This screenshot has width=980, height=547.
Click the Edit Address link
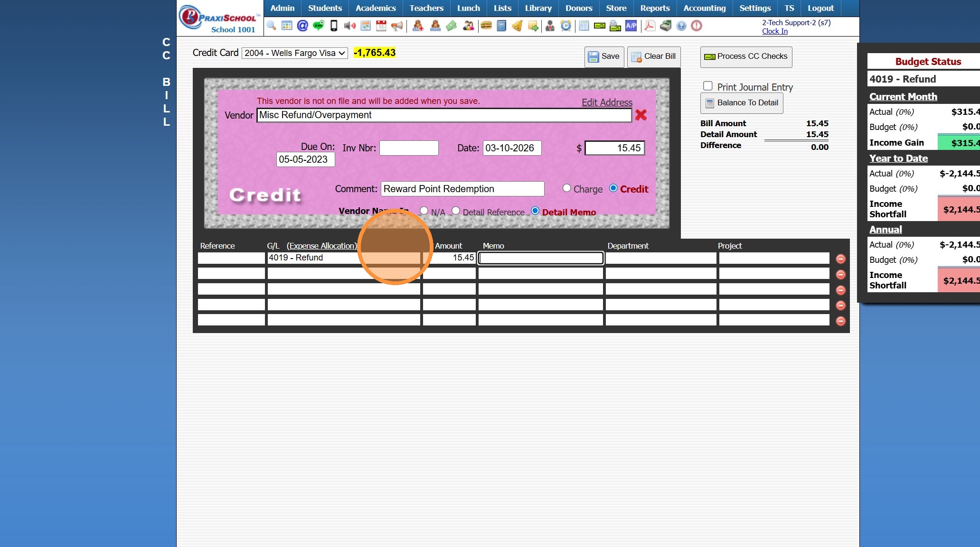[607, 102]
